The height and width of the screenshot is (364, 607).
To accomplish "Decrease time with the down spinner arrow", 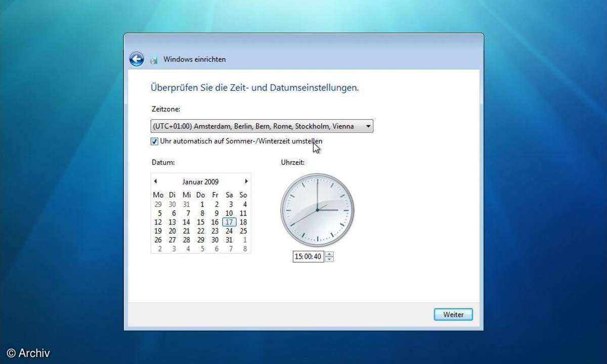I will pos(329,259).
